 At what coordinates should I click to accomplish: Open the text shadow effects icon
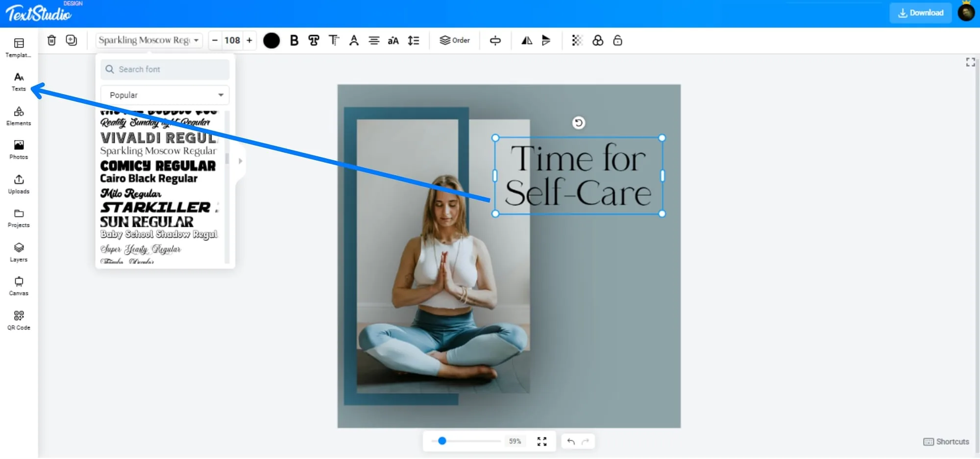point(334,41)
